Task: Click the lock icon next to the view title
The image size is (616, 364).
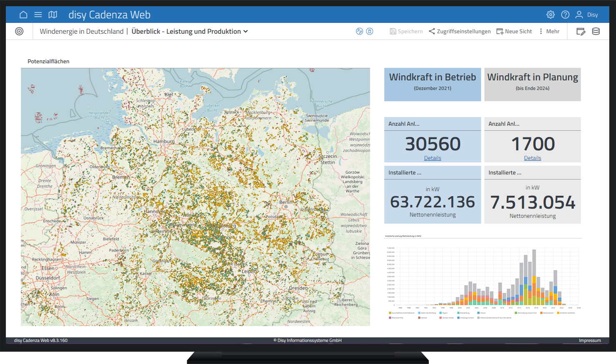Action: (x=370, y=31)
